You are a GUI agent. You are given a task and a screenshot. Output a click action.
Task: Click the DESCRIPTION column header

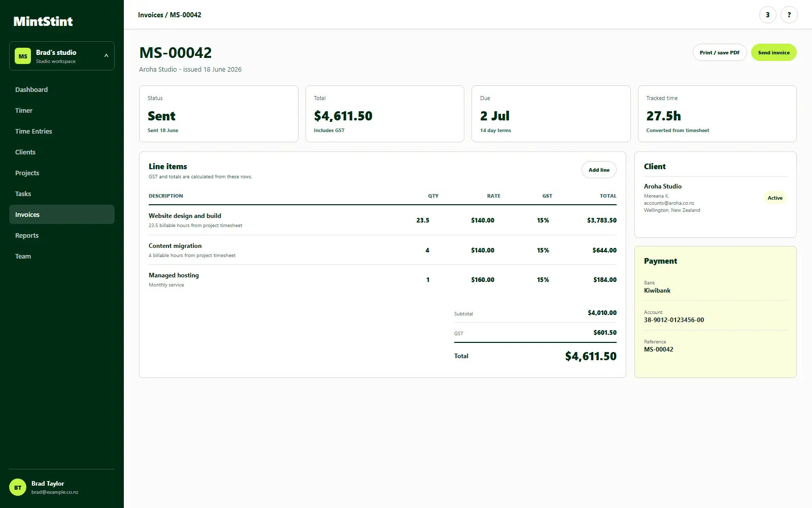(166, 196)
